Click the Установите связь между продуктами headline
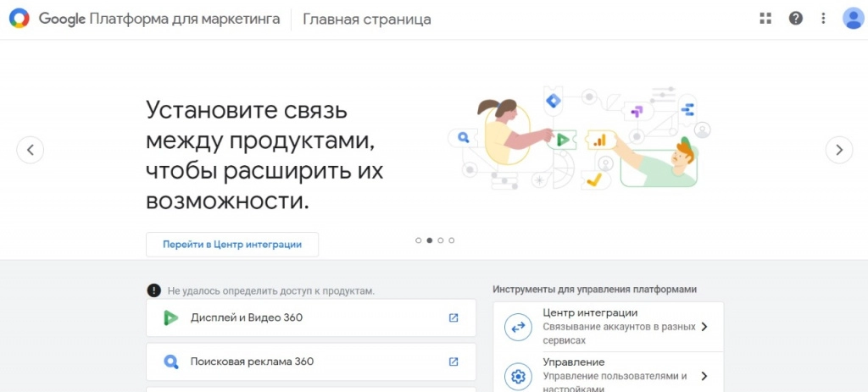 (x=264, y=157)
